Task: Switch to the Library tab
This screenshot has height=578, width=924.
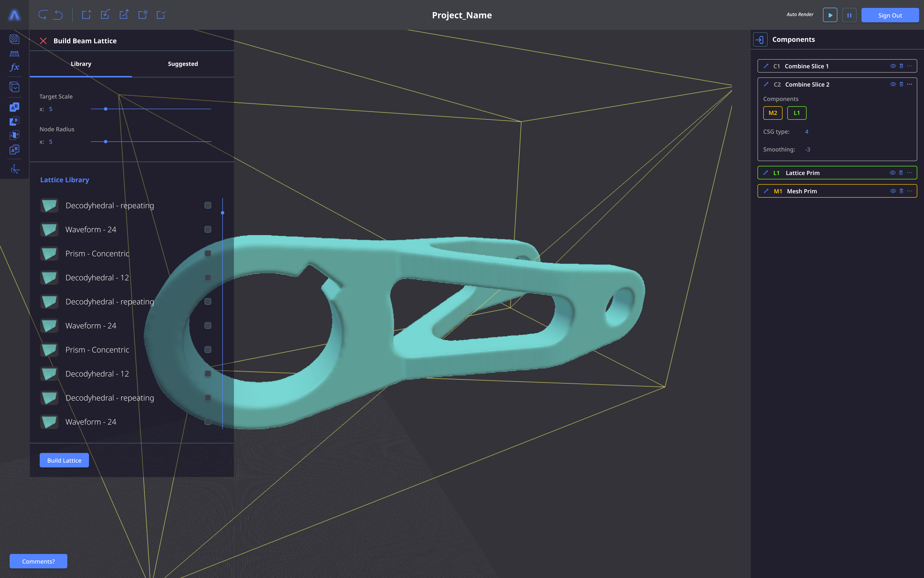Action: click(81, 64)
